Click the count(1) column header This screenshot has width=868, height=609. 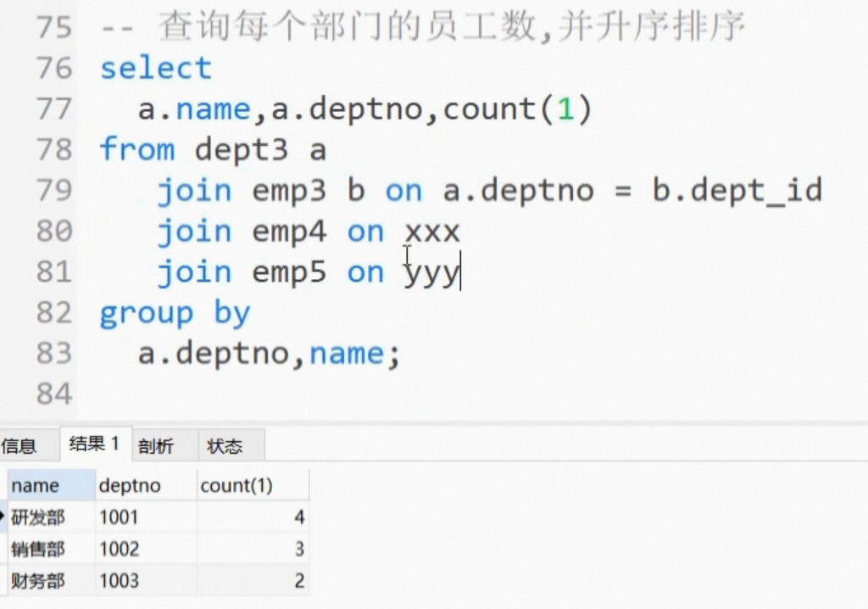(253, 485)
